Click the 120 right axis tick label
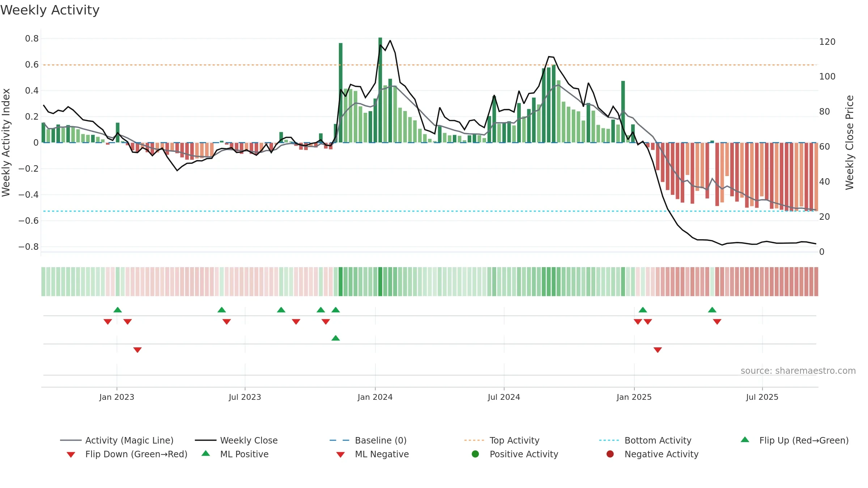868x488 pixels. coord(827,42)
